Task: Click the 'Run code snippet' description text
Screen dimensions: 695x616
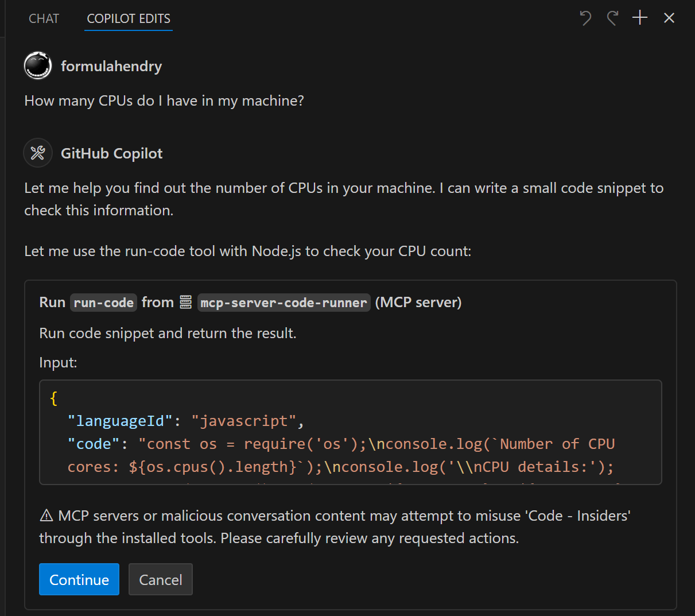Action: [167, 333]
